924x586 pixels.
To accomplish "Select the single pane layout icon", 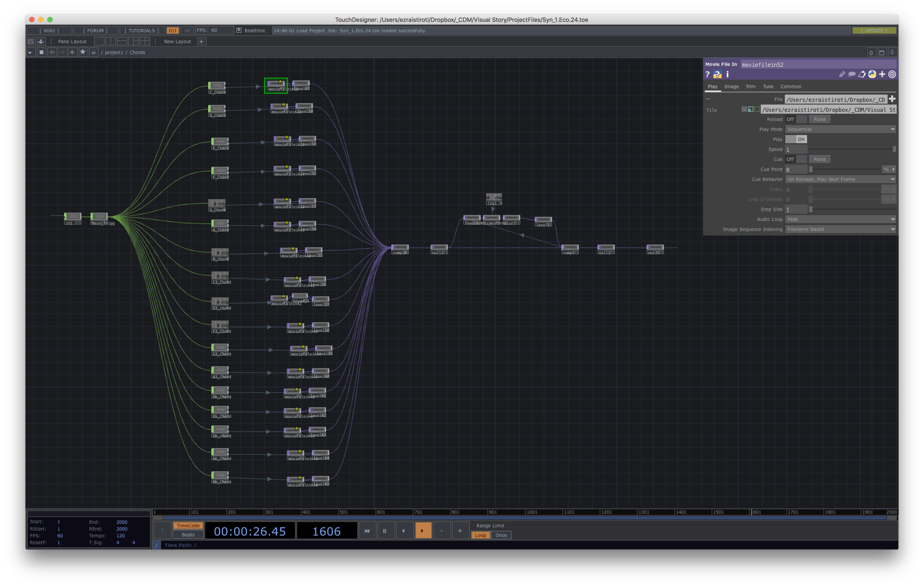I will coord(99,41).
